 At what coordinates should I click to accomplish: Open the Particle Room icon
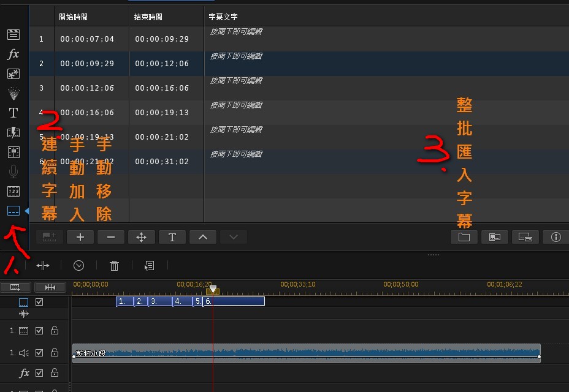click(x=13, y=93)
